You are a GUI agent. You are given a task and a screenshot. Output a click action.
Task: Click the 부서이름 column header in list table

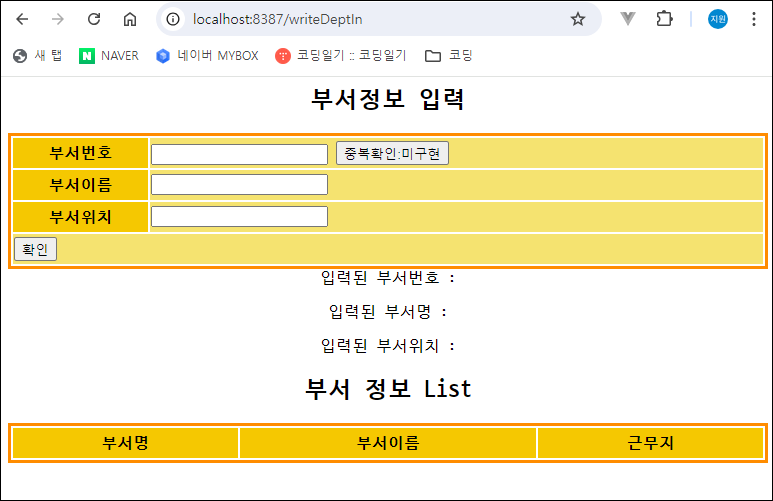(388, 443)
